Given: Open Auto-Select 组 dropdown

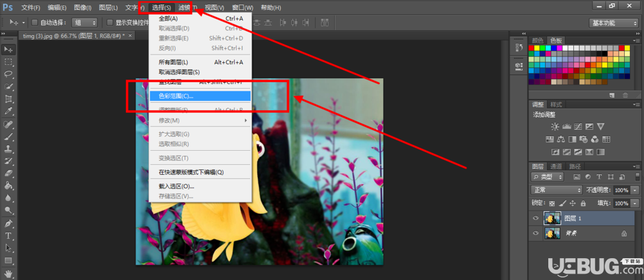Looking at the screenshot, I should pyautogui.click(x=85, y=22).
